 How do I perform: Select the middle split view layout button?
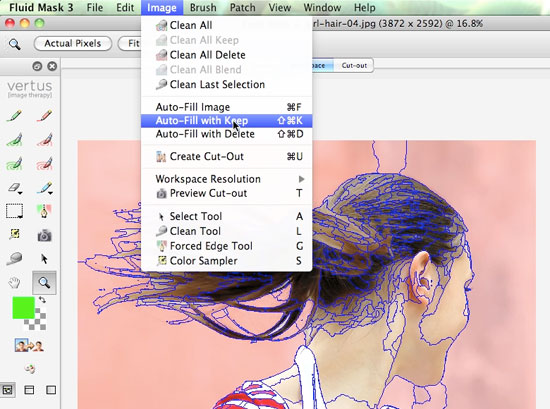click(29, 390)
